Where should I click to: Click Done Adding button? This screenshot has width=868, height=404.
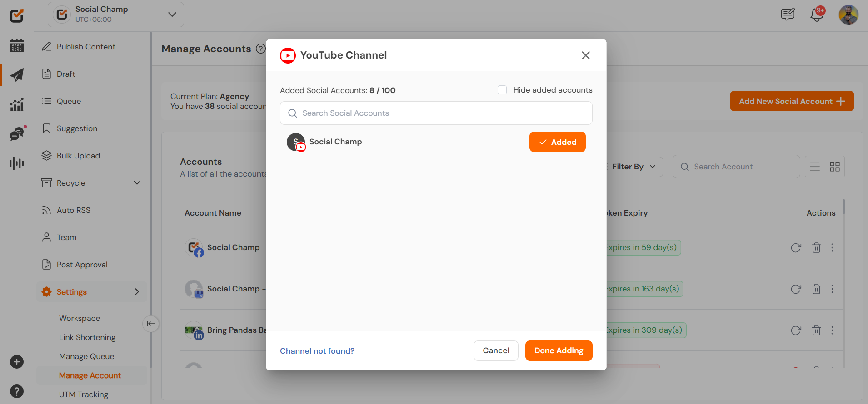[x=559, y=350]
